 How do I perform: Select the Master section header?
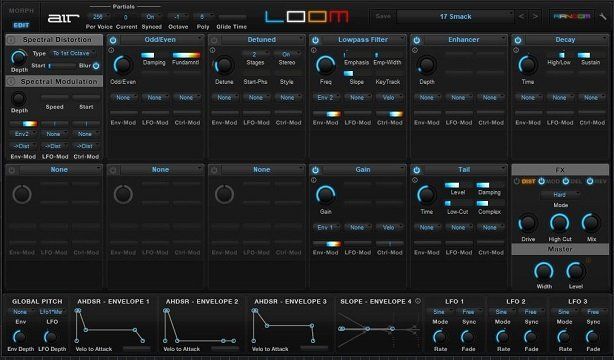click(560, 249)
